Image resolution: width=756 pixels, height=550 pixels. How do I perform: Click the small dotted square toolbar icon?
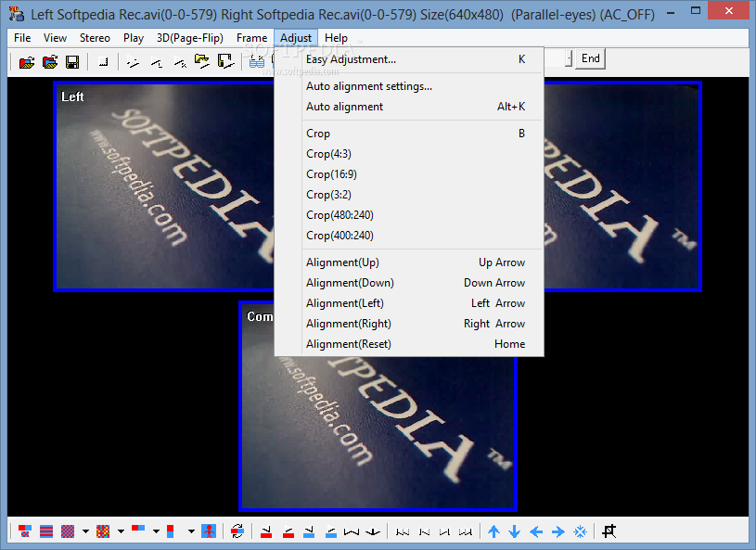(x=103, y=62)
